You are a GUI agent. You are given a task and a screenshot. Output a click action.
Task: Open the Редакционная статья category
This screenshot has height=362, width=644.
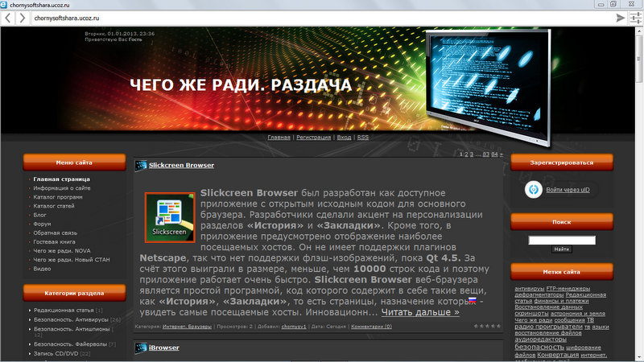click(x=64, y=311)
